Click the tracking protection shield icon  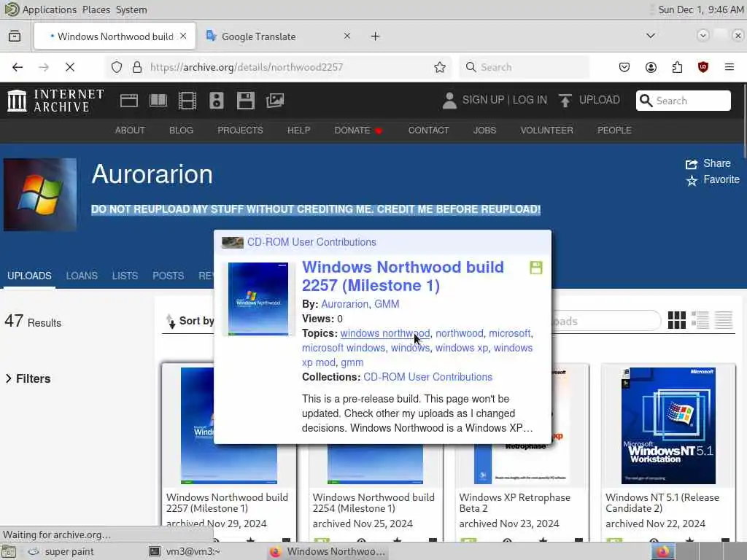coord(117,67)
